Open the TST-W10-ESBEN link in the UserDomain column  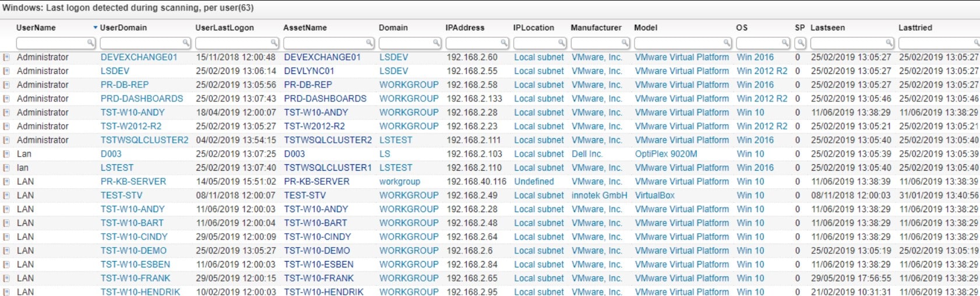[136, 265]
